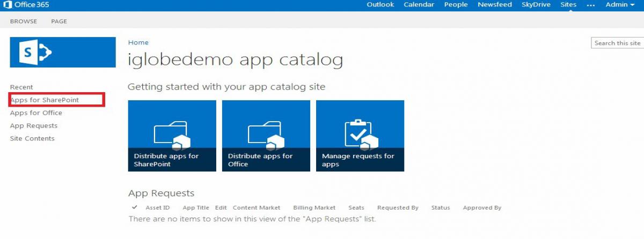Click the iglobedemo app catalog title
The image size is (644, 239).
coord(235,59)
